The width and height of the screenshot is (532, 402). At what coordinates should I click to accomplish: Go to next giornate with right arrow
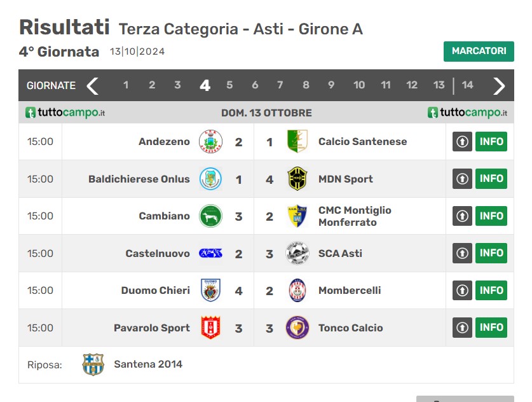(x=499, y=85)
